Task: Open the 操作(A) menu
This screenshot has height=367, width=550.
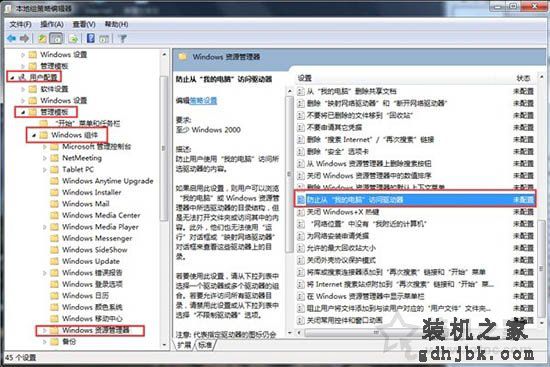Action: [x=52, y=24]
